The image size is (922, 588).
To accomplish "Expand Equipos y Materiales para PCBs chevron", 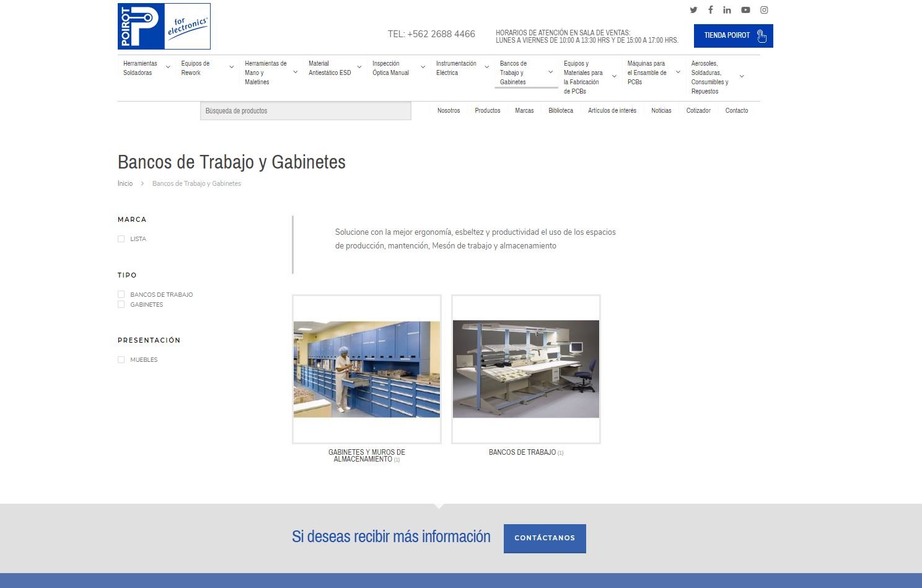I will pos(615,76).
